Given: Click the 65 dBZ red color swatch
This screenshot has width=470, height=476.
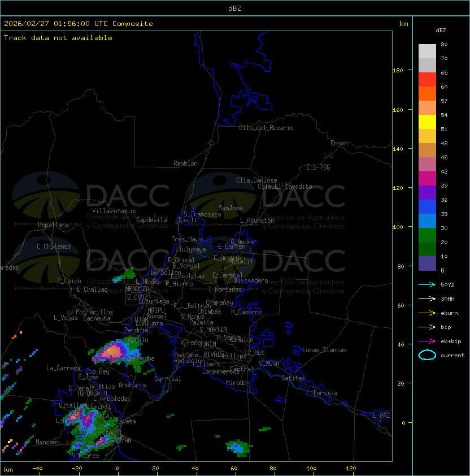Looking at the screenshot, I should click(427, 79).
